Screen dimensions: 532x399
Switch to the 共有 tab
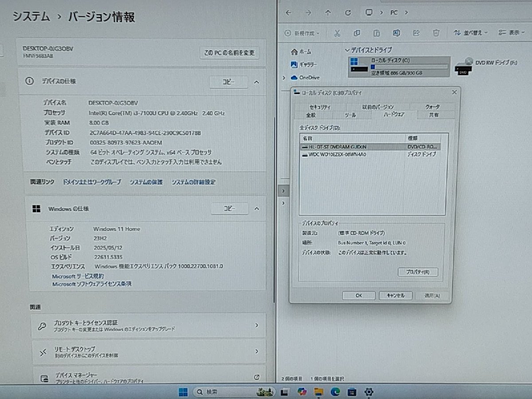tap(434, 115)
